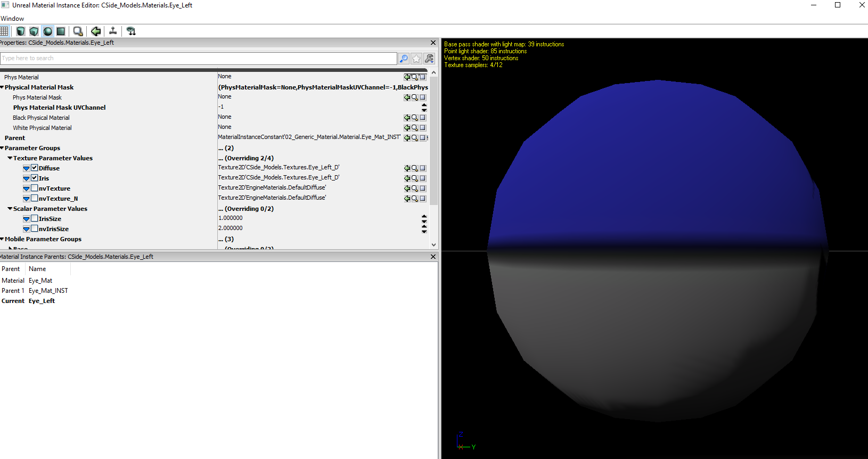Enable the nvTexture override checkbox
868x459 pixels.
[35, 188]
